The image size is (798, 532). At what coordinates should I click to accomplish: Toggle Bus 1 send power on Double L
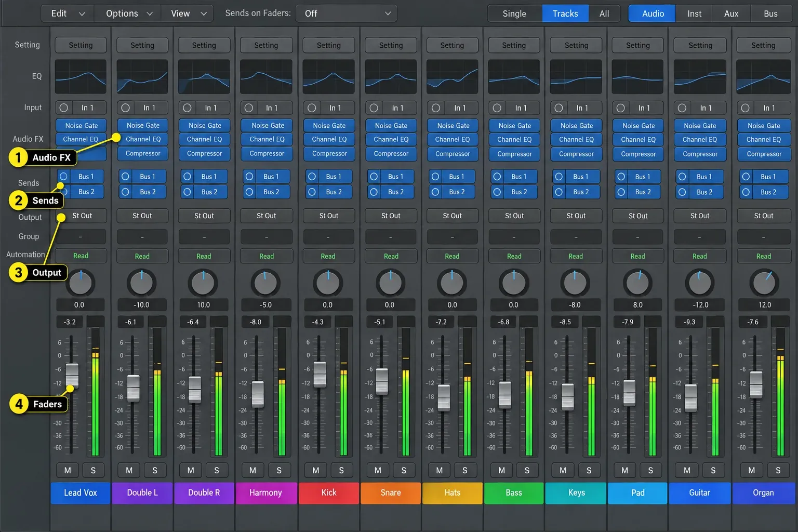point(125,177)
